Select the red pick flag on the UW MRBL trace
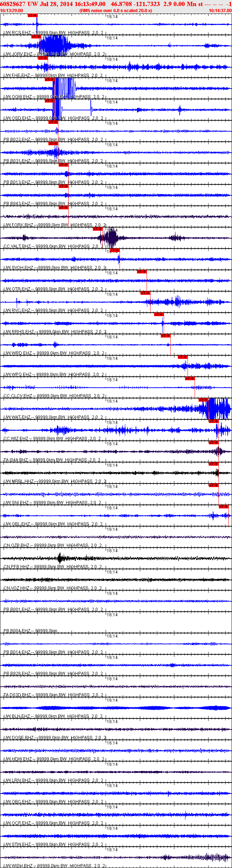This screenshot has width=232, height=868. 213,464
